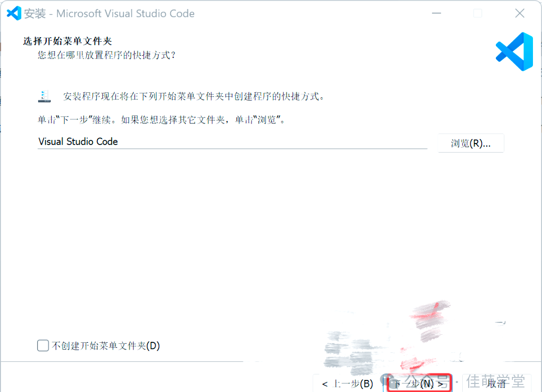Click the 选择开始菜单文件夹 heading
The height and width of the screenshot is (392, 542).
tap(68, 41)
